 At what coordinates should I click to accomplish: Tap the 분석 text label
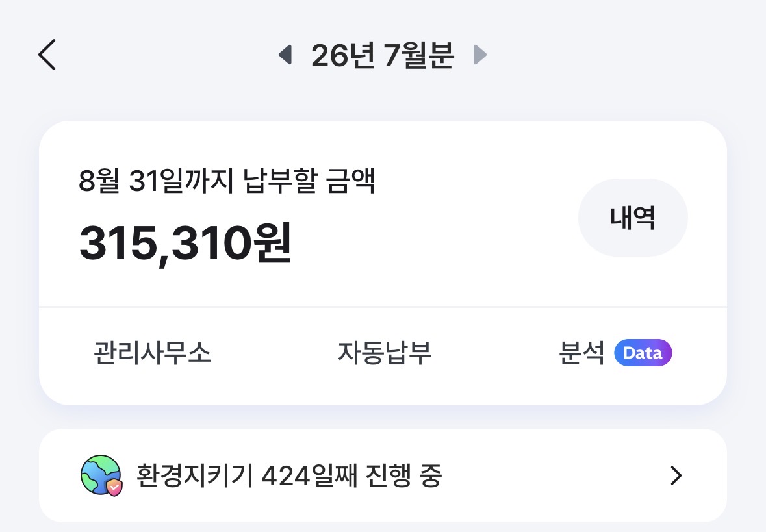pos(581,353)
